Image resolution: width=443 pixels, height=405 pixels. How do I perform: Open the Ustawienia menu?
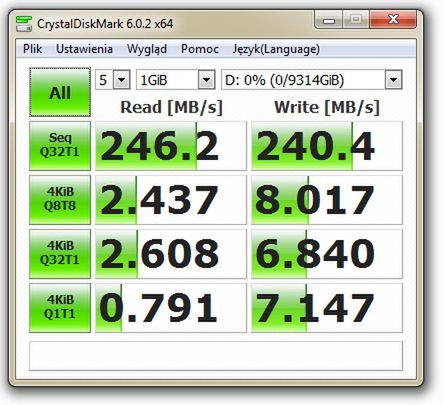(x=84, y=49)
